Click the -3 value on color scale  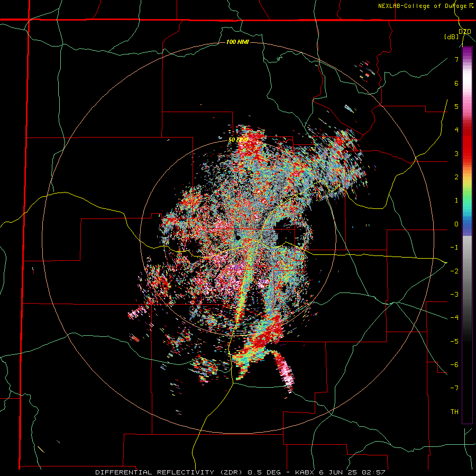(x=454, y=294)
